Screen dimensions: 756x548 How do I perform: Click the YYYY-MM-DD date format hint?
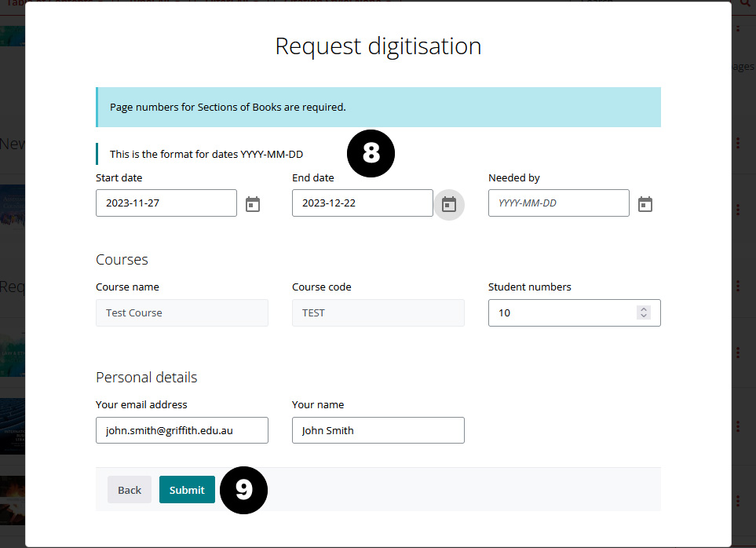(206, 154)
